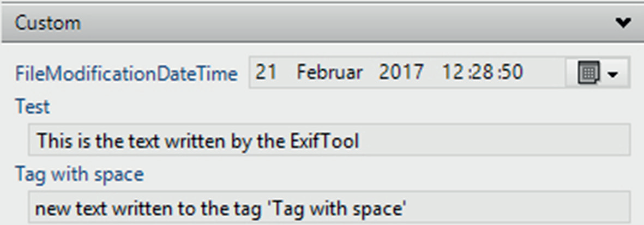Image resolution: width=644 pixels, height=225 pixels.
Task: Select the year 2017 in date field
Action: (x=402, y=72)
